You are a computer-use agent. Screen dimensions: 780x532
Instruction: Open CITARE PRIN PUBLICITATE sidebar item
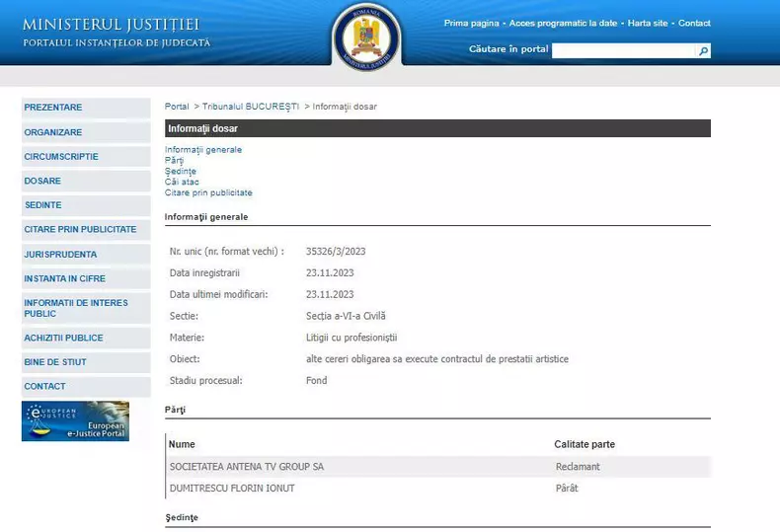(86, 230)
